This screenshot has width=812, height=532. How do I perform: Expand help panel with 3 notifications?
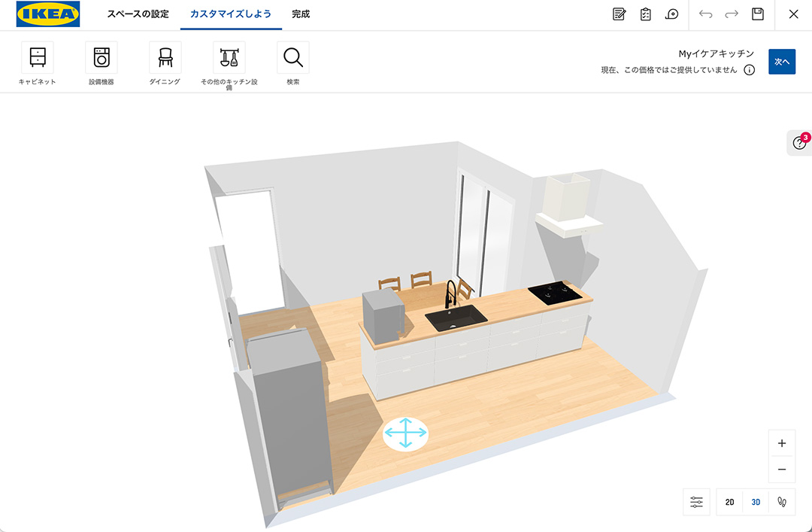tap(799, 143)
